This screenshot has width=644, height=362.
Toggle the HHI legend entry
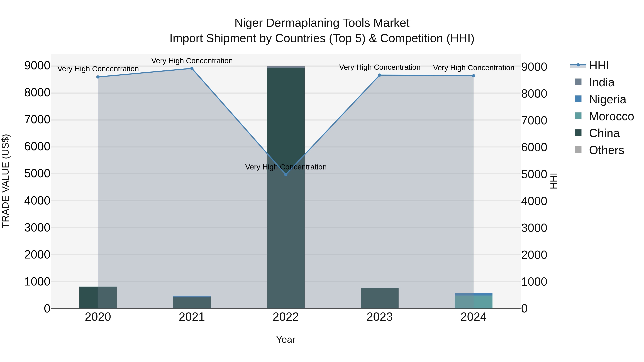click(589, 65)
